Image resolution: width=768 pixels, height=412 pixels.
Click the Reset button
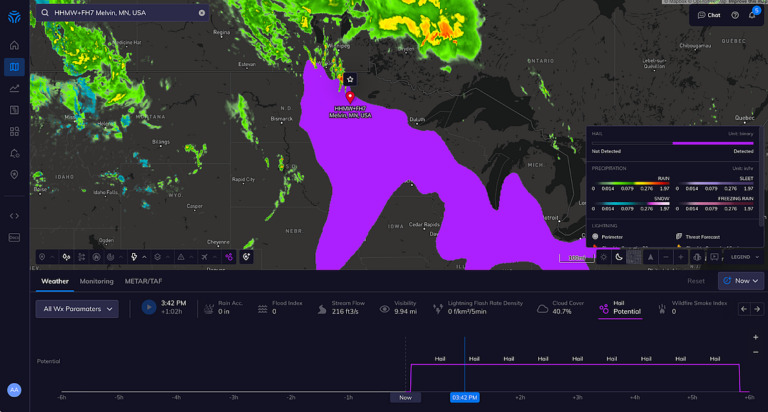click(696, 281)
